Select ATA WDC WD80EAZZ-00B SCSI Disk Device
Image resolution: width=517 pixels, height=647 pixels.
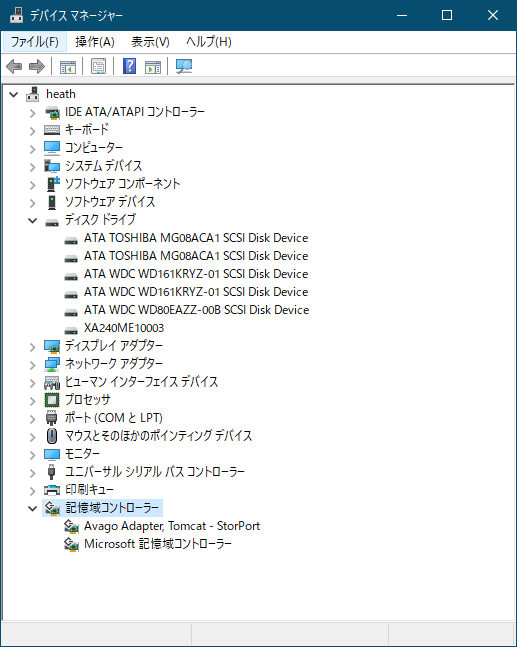point(196,310)
